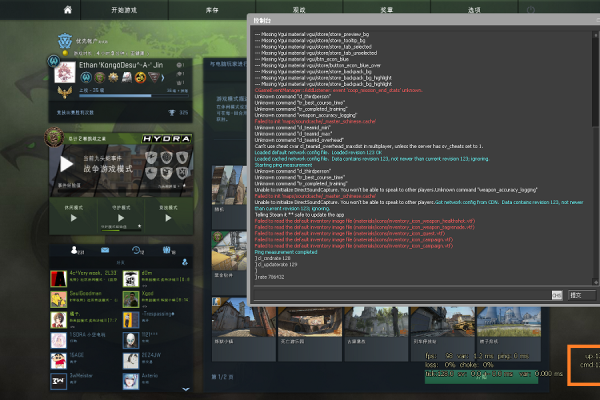The image size is (600, 400).
Task: Select the gold star medal badge
Action: coord(113,78)
